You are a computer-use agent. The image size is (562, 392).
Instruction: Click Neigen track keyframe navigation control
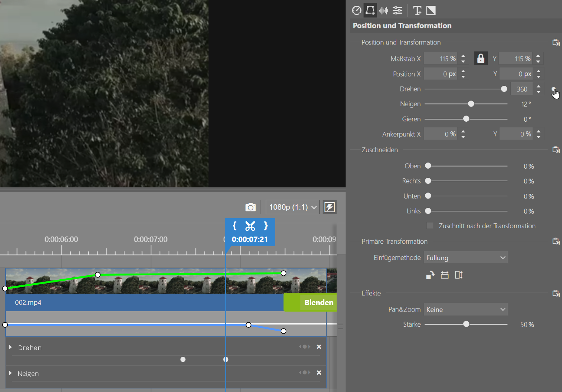tap(305, 373)
